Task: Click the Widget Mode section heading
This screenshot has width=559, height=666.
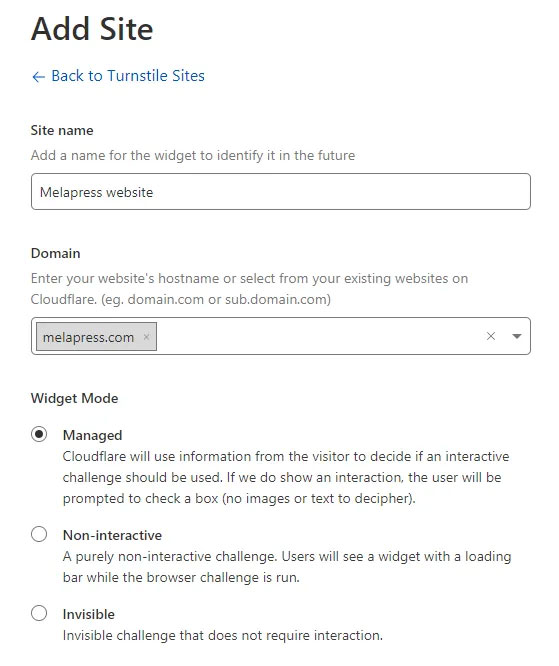Action: click(x=74, y=398)
